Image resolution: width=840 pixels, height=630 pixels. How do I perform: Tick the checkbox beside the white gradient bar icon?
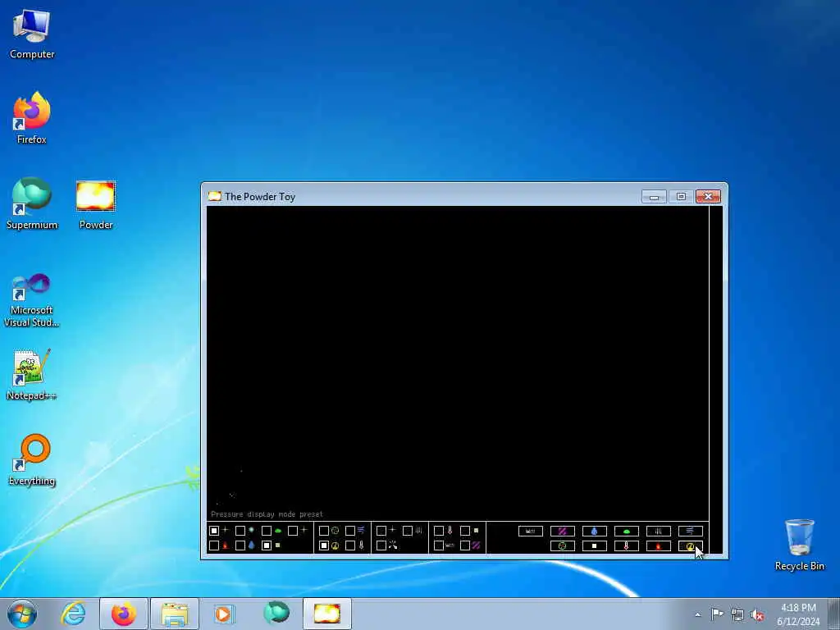click(439, 546)
